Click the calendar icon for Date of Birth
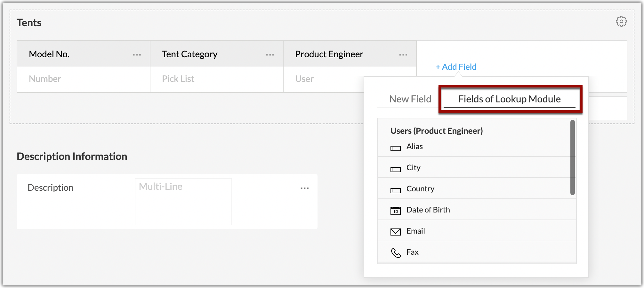Image resolution: width=644 pixels, height=288 pixels. coord(395,211)
